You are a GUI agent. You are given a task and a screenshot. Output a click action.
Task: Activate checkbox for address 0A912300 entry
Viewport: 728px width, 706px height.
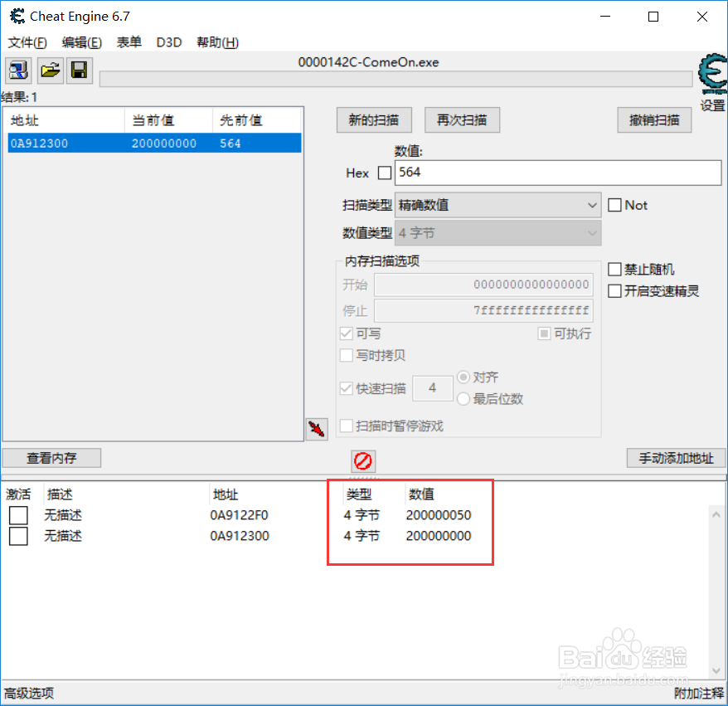pos(18,536)
